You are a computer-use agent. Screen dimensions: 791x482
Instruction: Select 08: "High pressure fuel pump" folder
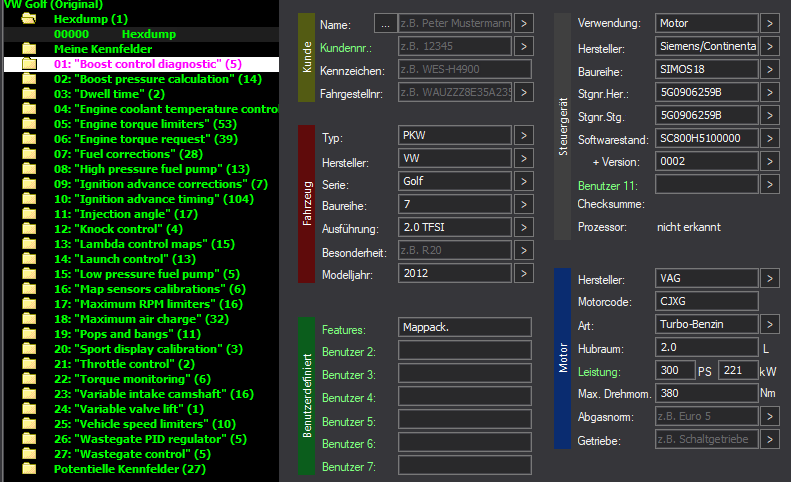152,169
